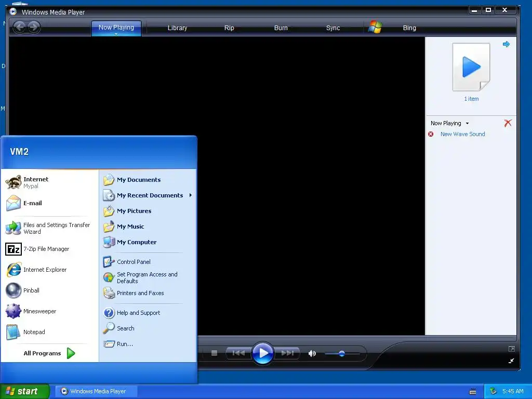Open Notepad from the Start menu
Viewport: 532px width, 399px height.
pyautogui.click(x=49, y=332)
